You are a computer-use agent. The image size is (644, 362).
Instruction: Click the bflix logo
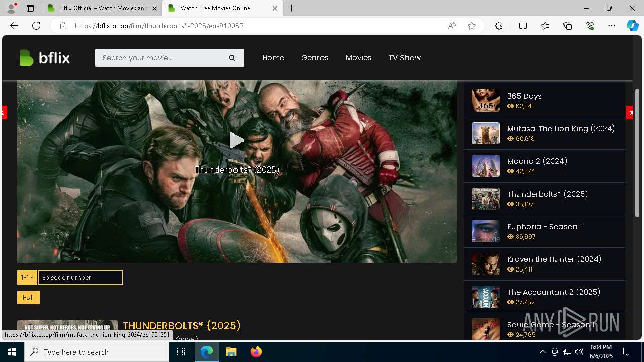click(x=44, y=58)
